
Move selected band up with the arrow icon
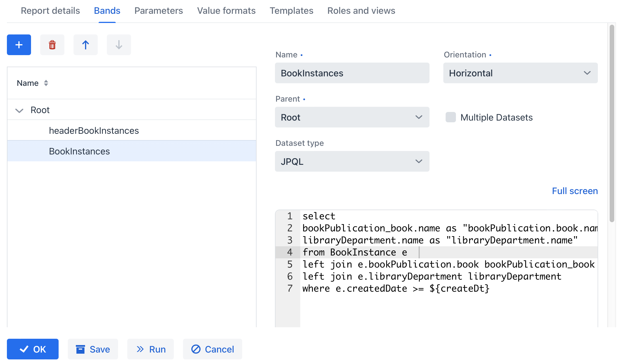86,45
